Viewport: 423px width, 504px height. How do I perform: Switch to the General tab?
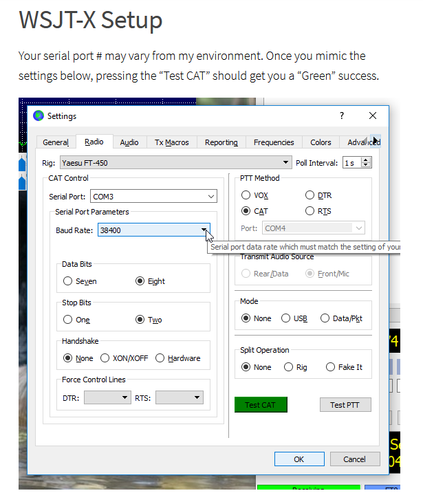(x=56, y=142)
